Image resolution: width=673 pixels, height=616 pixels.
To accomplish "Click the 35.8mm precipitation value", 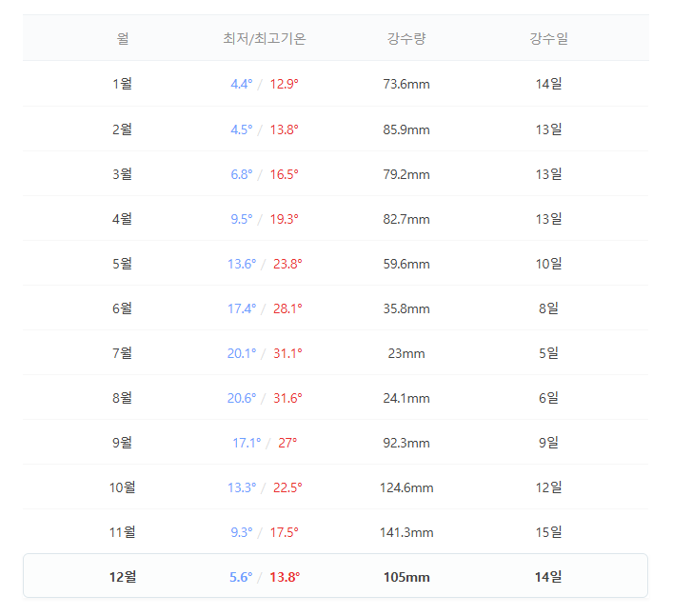I will click(406, 308).
